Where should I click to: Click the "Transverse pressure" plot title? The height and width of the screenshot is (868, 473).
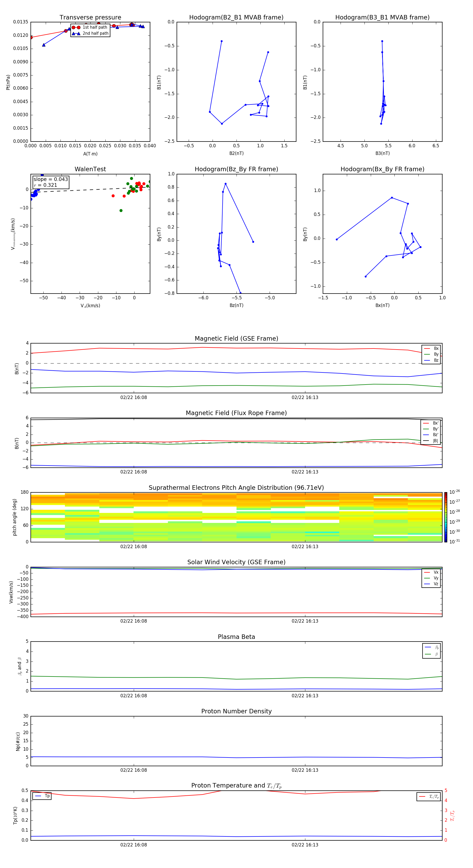tap(90, 17)
